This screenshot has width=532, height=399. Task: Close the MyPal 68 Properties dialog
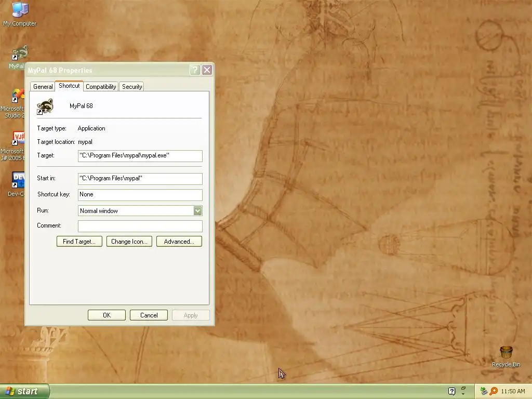pos(207,70)
